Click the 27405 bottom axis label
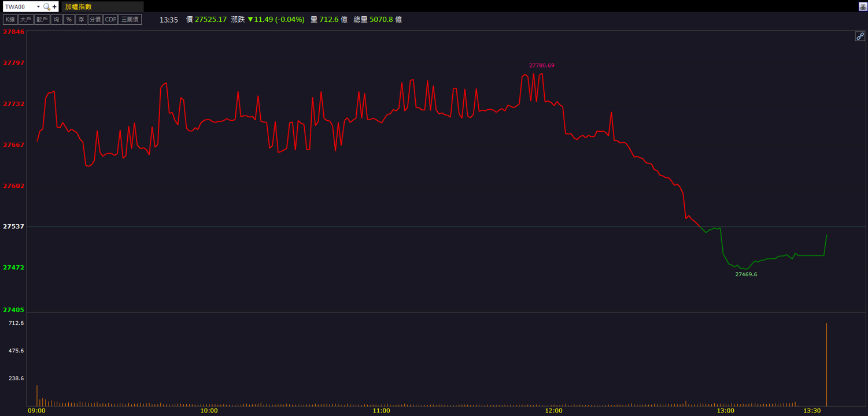Viewport: 868px width, 416px height. coord(14,310)
